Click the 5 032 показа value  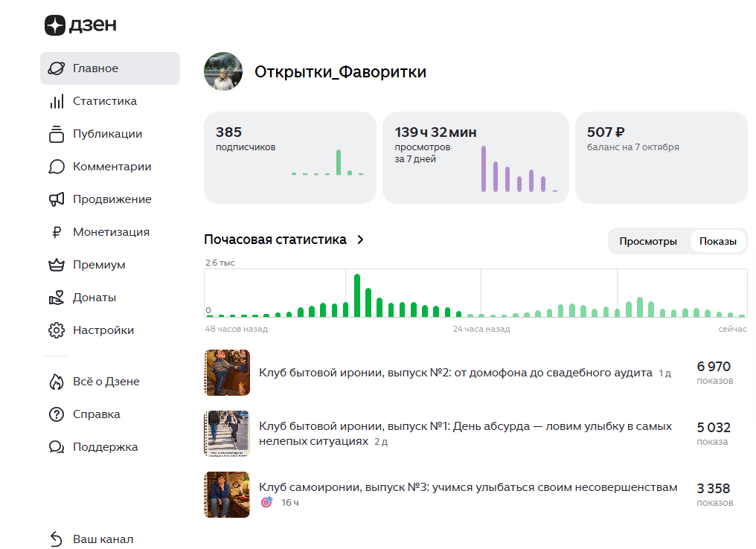coord(714,428)
